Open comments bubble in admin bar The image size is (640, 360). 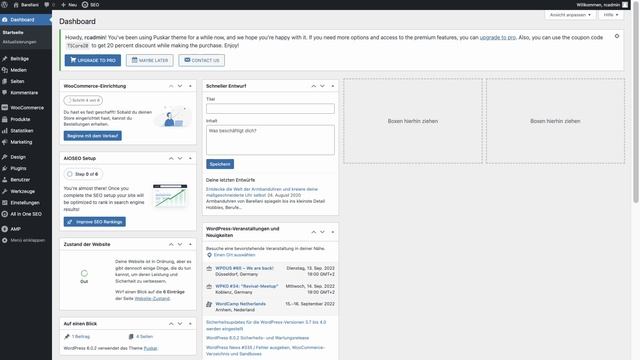[x=49, y=5]
